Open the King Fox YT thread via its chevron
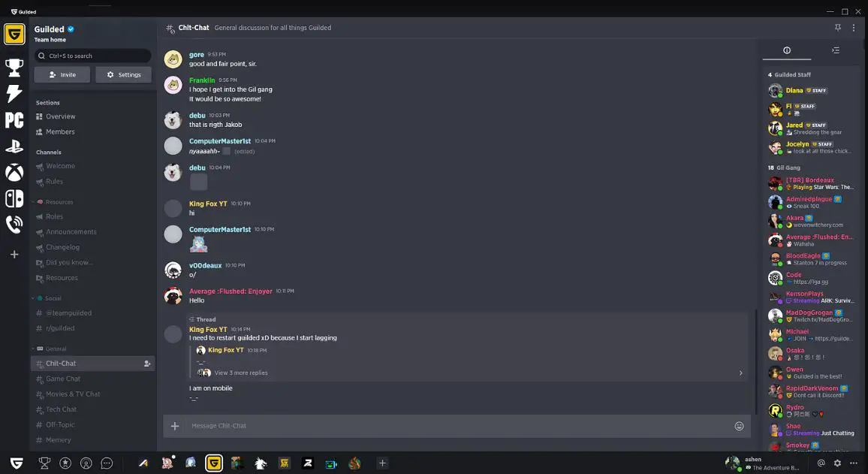Image resolution: width=868 pixels, height=474 pixels. pos(740,372)
